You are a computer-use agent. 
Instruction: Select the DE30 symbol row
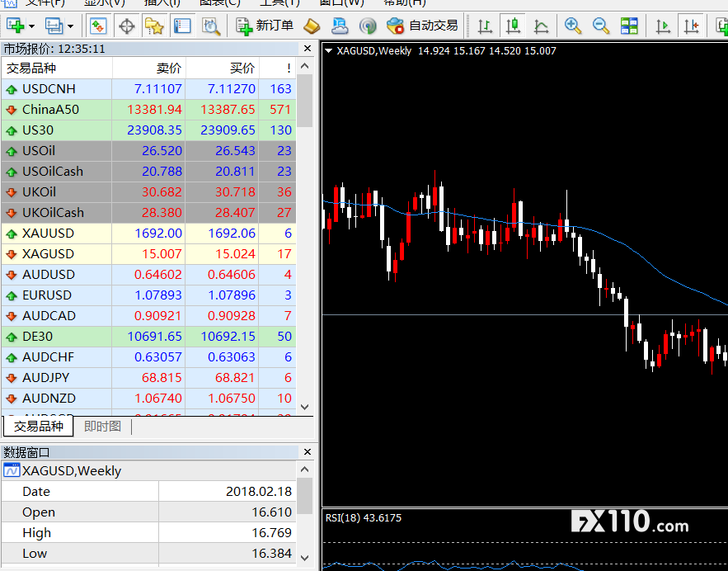pos(148,337)
